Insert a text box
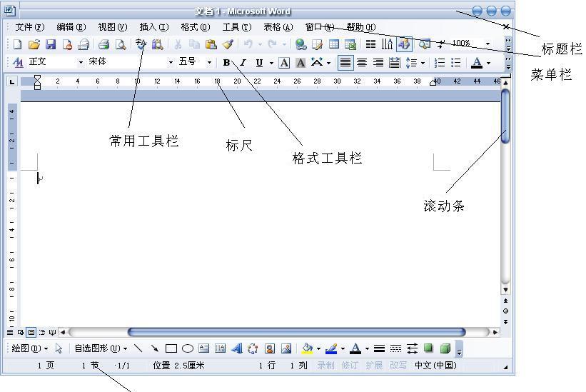Viewport: 586px width, 392px height. click(x=203, y=348)
